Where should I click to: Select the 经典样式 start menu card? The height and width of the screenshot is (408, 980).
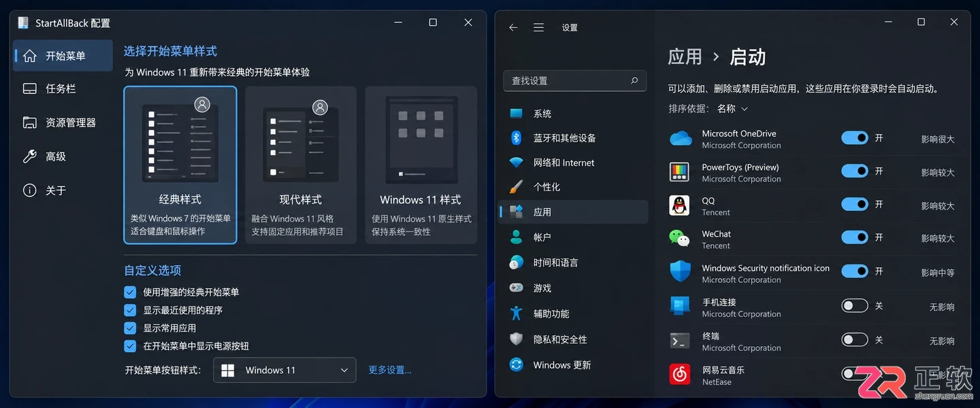tap(180, 165)
